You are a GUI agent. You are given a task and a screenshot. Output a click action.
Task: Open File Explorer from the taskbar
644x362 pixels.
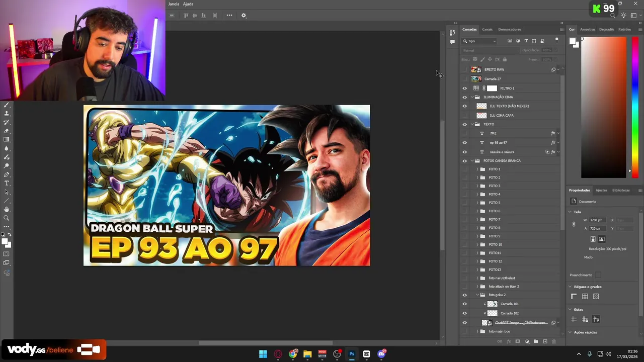click(x=307, y=354)
